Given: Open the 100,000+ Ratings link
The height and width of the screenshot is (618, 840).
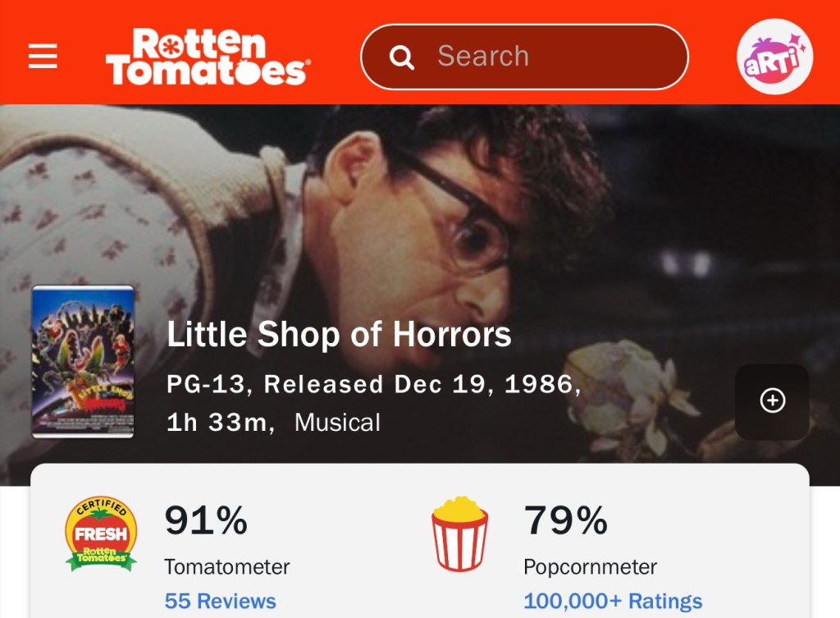Looking at the screenshot, I should (x=613, y=601).
